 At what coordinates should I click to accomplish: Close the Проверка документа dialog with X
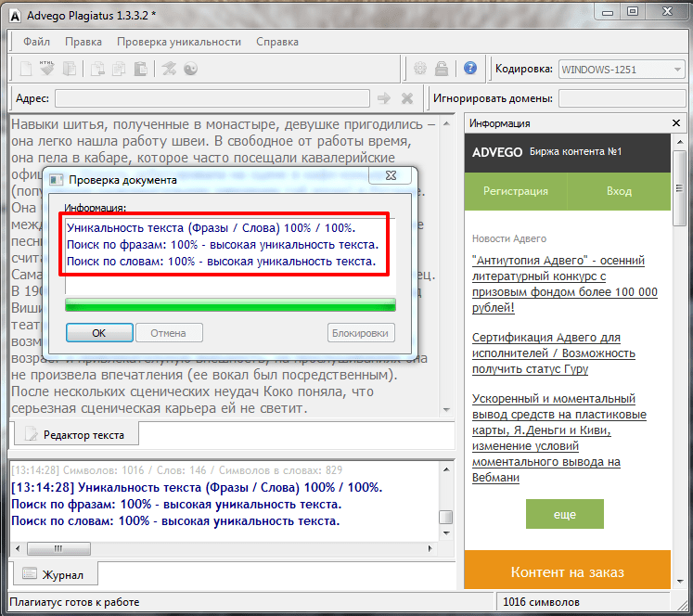click(391, 175)
